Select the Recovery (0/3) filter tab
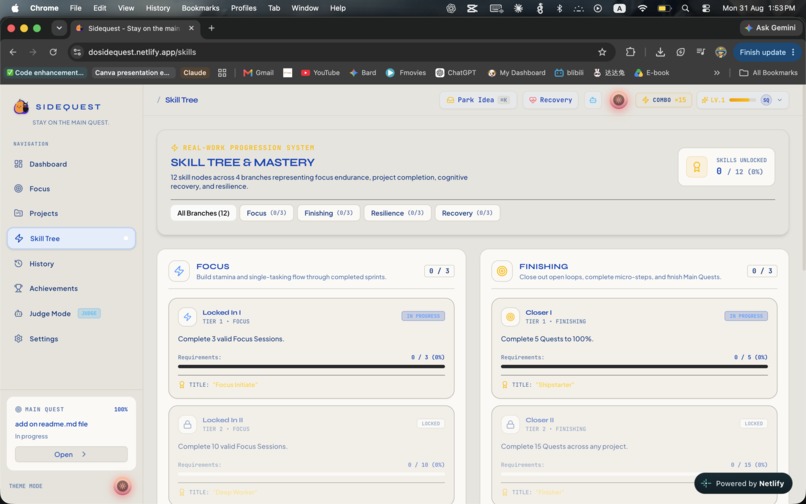The height and width of the screenshot is (504, 806). coord(467,213)
